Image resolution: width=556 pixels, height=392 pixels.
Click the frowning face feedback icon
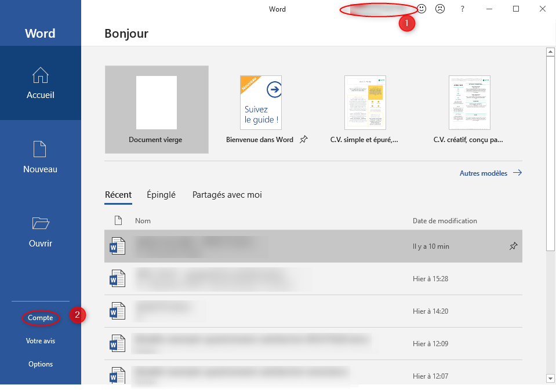pyautogui.click(x=439, y=9)
